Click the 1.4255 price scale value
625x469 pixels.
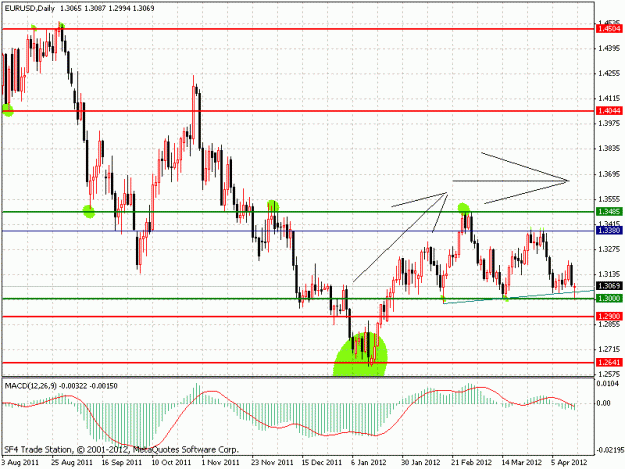pyautogui.click(x=609, y=73)
